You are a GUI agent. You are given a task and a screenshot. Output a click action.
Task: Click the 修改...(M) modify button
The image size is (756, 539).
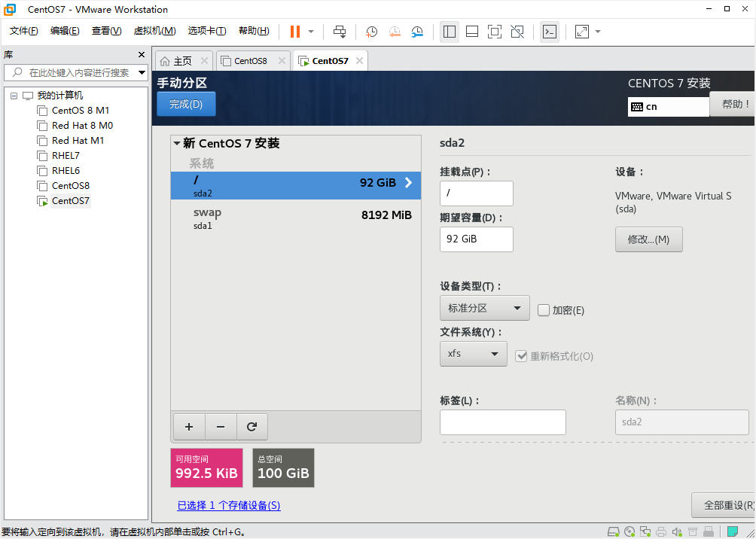point(648,239)
